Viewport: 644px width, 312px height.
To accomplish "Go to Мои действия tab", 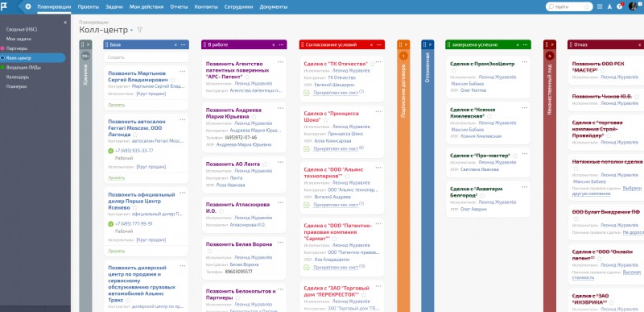I will [147, 7].
